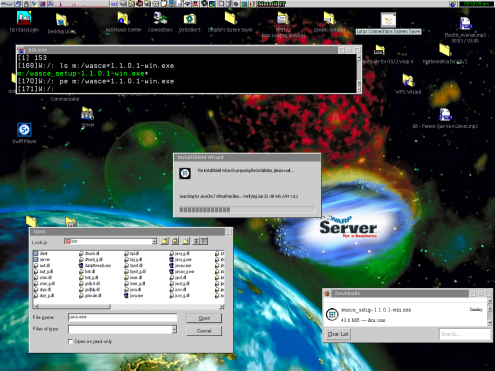Viewport: 495px width, 371px height.
Task: Expand the Files of type dropdown
Action: coord(174,329)
